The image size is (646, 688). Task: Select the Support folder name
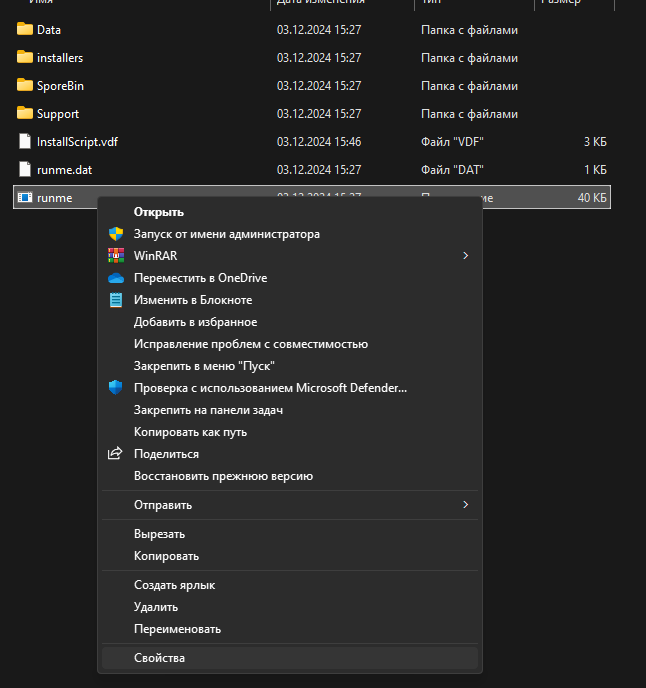tap(58, 114)
